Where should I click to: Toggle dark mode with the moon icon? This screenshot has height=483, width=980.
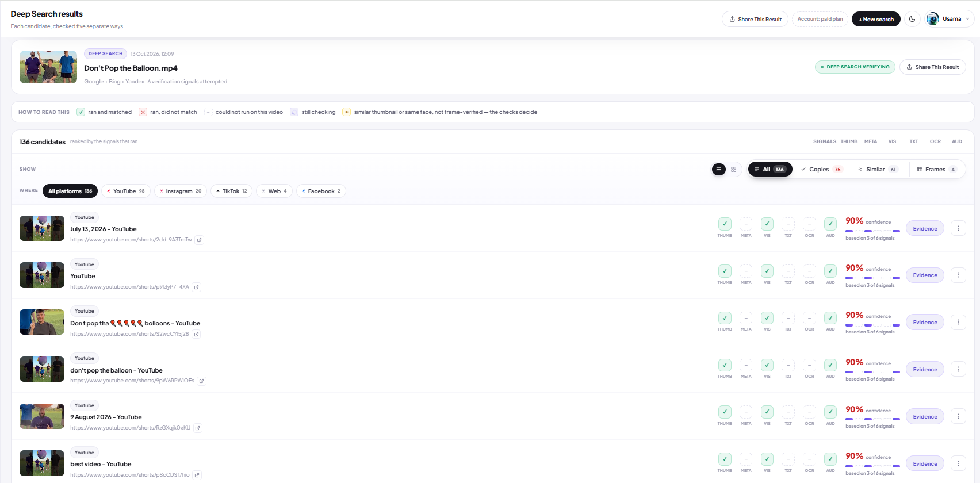coord(912,19)
